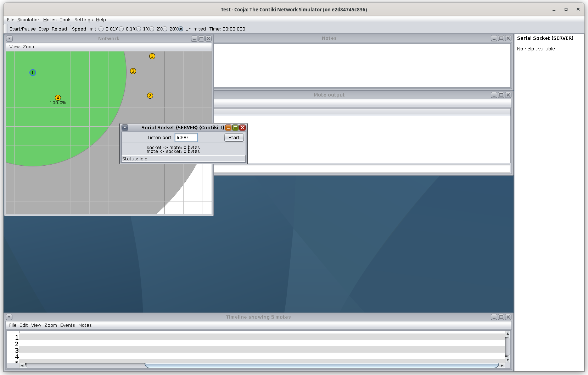
Task: Open Timeline View menu
Action: pyautogui.click(x=36, y=325)
